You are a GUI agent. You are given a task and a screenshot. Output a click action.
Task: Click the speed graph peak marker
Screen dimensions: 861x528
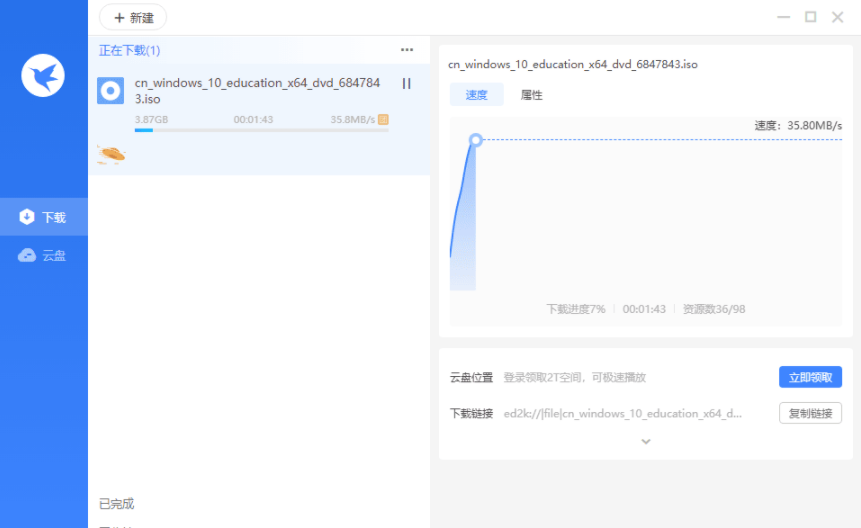[x=476, y=140]
